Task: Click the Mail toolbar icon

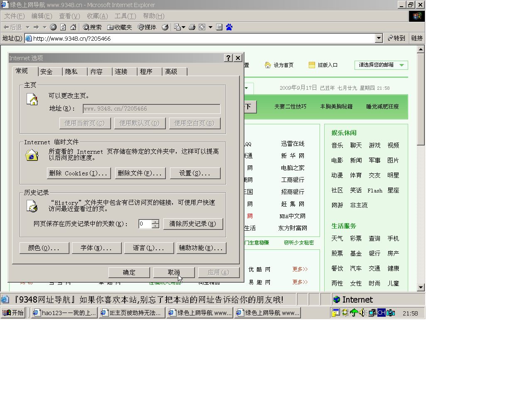Action: coord(177,27)
